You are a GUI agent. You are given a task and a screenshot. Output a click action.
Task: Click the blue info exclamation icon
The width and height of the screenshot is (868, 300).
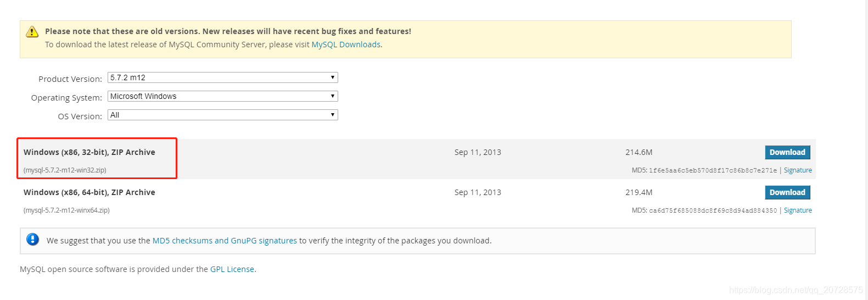click(x=33, y=240)
